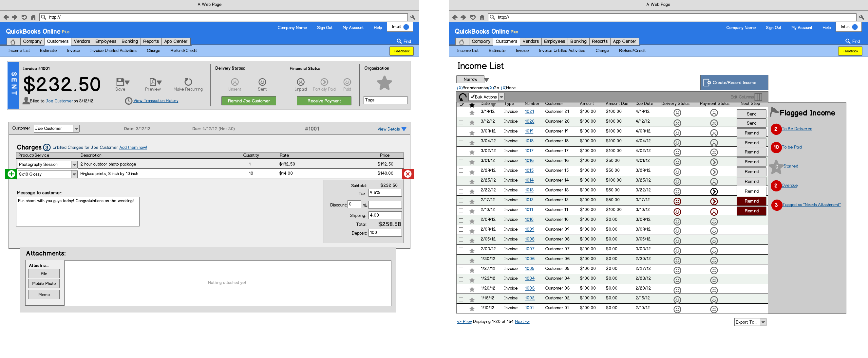868x358 pixels.
Task: Click the Tax percentage field
Action: [385, 193]
